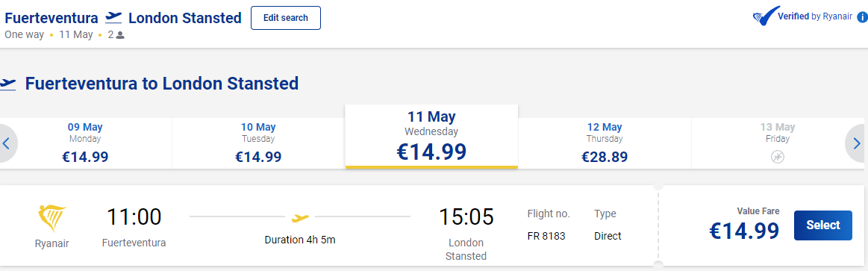Select the 11 May Wednesday date tab
This screenshot has width=868, height=271.
click(x=431, y=137)
